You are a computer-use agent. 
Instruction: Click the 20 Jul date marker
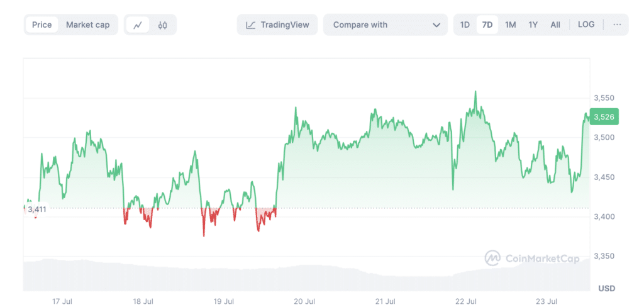[x=304, y=301]
